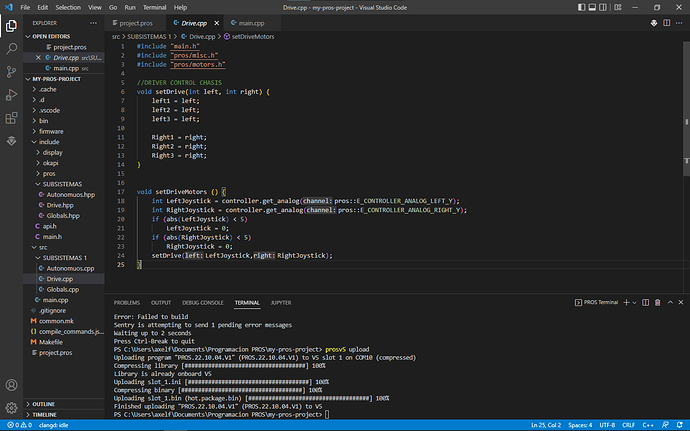
Task: Close the terminal panel
Action: 681,302
